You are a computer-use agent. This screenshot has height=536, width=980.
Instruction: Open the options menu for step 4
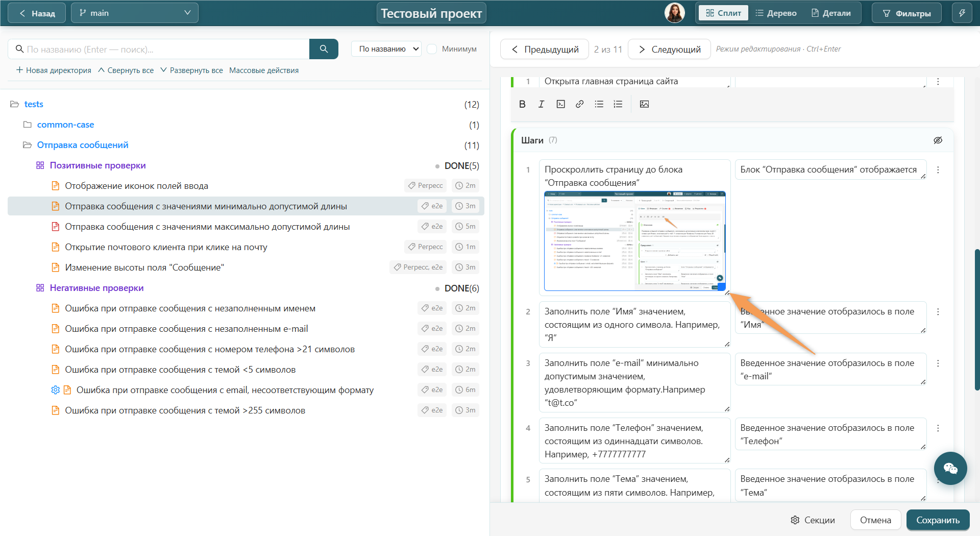[938, 428]
